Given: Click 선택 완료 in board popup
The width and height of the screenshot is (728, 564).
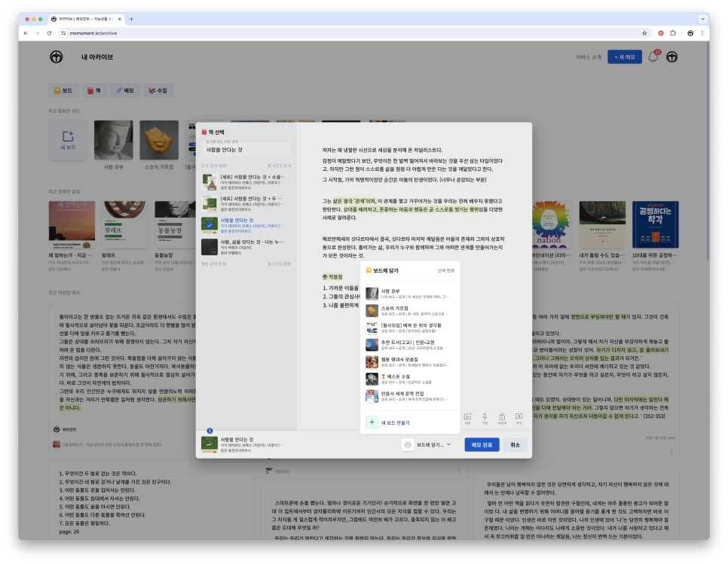Looking at the screenshot, I should click(445, 270).
